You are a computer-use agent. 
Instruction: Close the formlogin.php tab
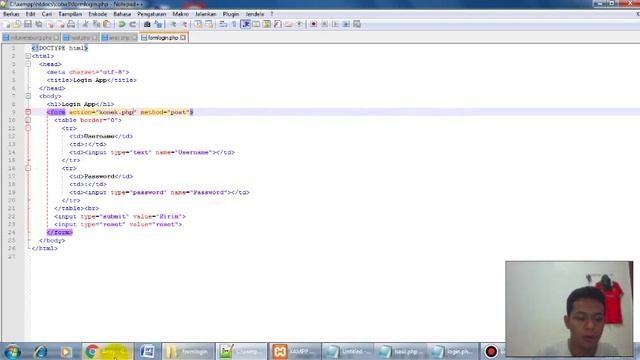[183, 38]
